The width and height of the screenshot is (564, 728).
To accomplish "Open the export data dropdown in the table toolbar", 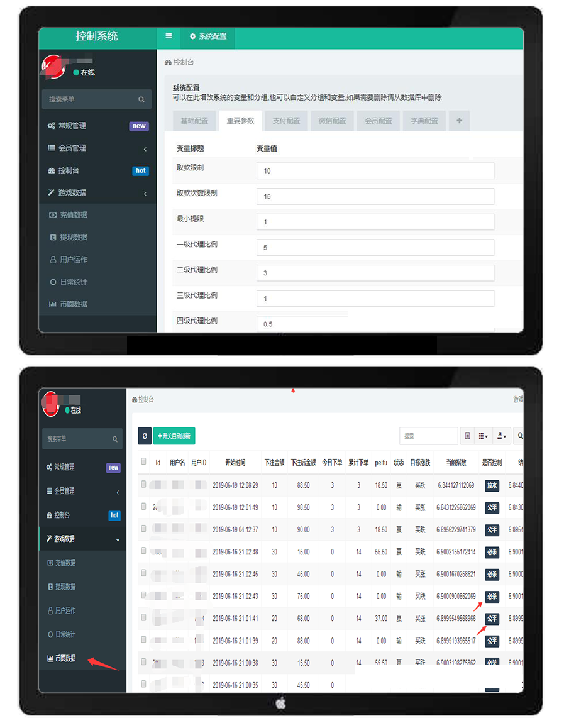I will 501,436.
